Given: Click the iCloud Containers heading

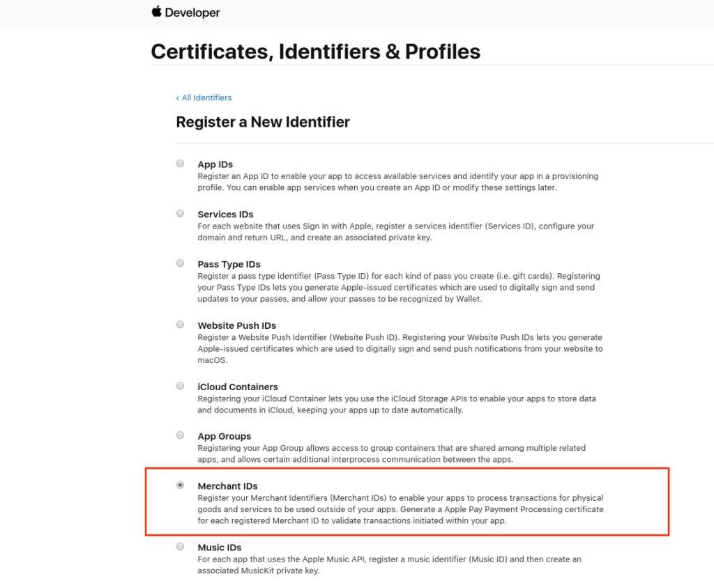Looking at the screenshot, I should coord(238,387).
